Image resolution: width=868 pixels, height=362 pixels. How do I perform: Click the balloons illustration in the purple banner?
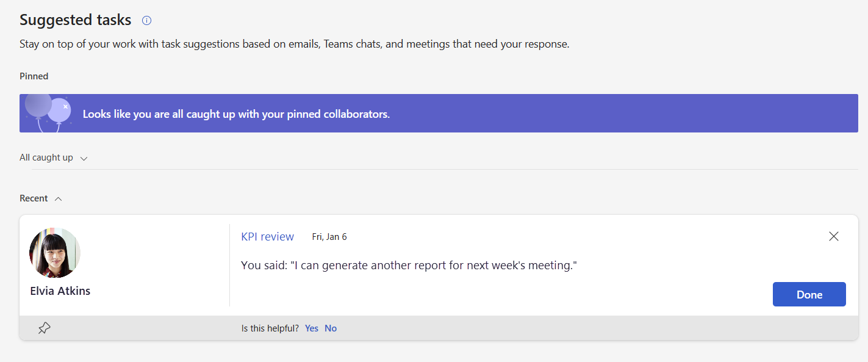click(49, 113)
